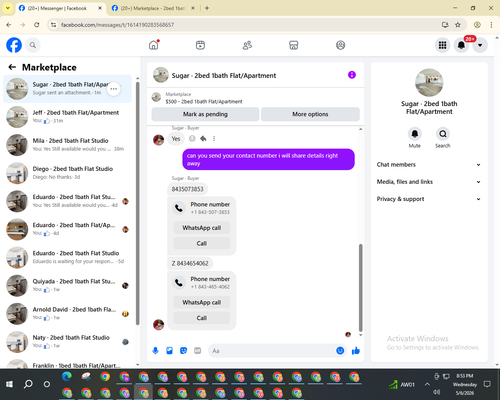Screen dimensions: 500x400
Task: Search in conversation with magnifier icon
Action: (x=443, y=134)
